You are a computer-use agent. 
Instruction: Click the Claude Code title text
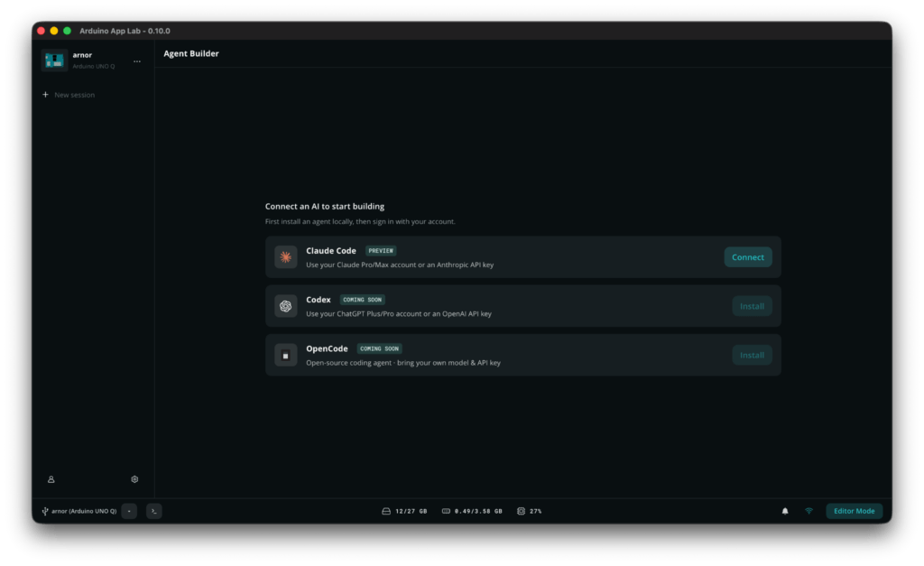[331, 251]
